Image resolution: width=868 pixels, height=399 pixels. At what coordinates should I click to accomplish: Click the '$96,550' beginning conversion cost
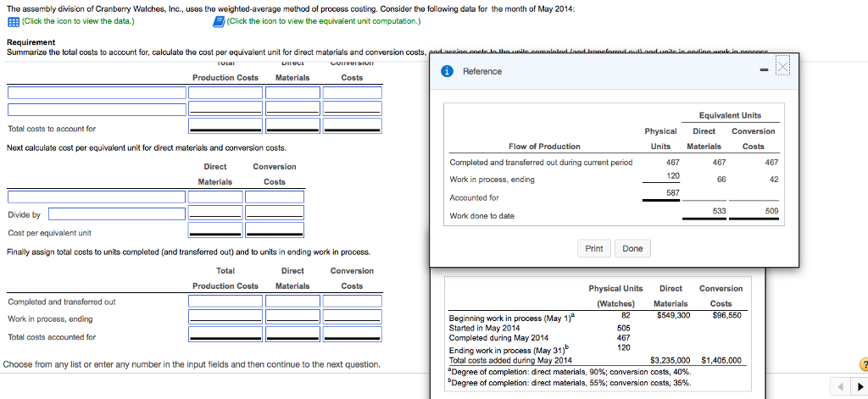click(x=726, y=315)
